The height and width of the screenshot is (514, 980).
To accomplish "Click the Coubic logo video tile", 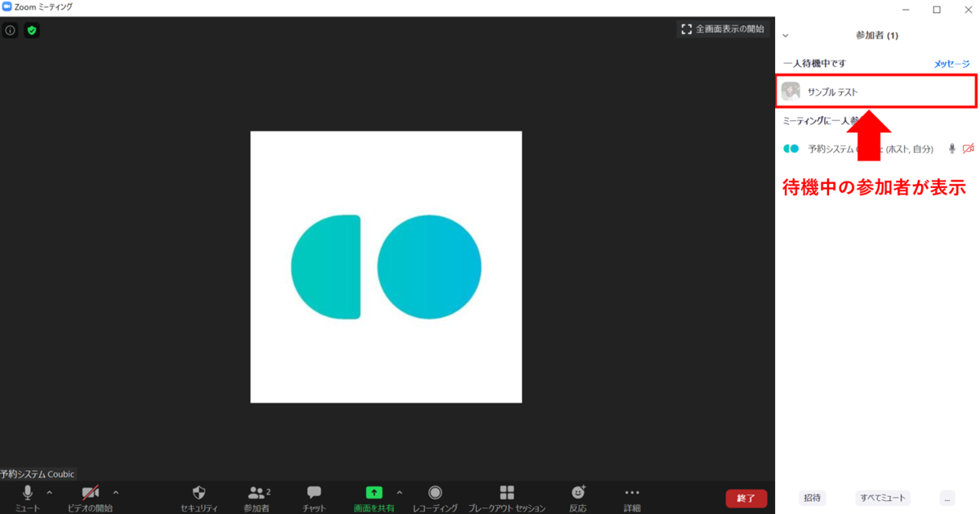I will (386, 267).
